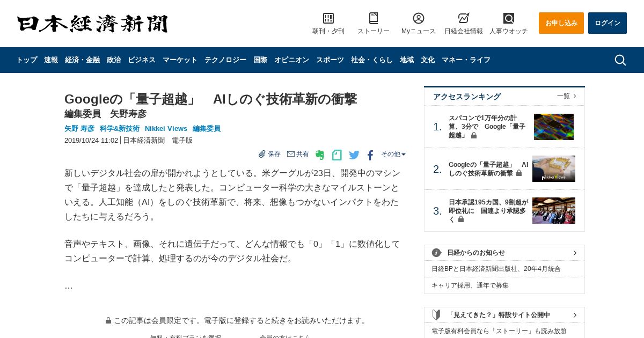This screenshot has height=338, width=644.
Task: Open Nikkei Views thumbnail for ranking 2
Action: click(554, 169)
